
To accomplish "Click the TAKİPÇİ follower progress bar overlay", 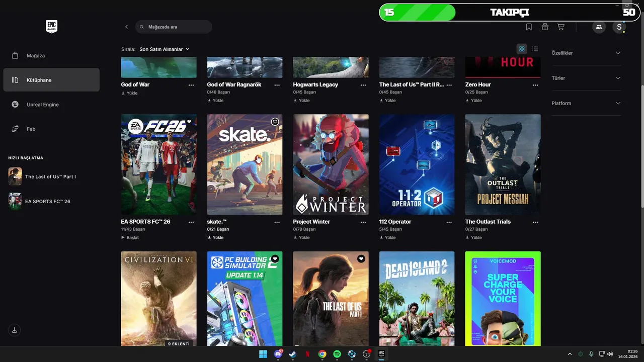I will 510,13.
